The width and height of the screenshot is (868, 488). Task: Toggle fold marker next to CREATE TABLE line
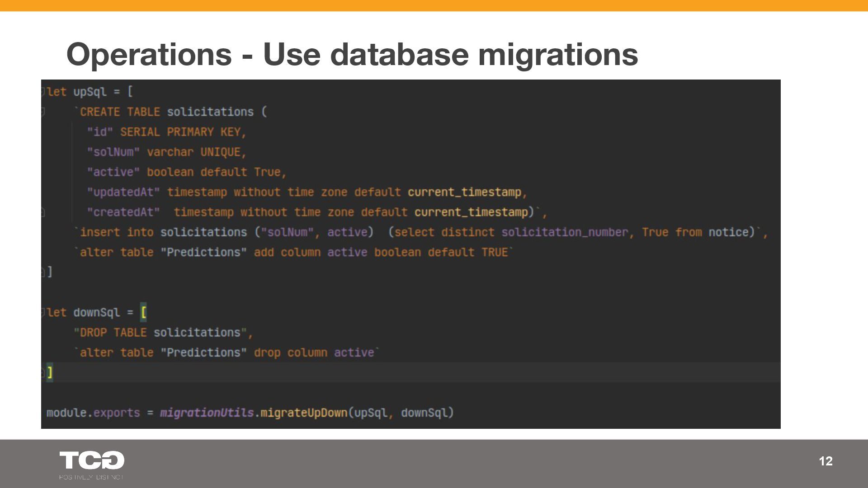(43, 112)
